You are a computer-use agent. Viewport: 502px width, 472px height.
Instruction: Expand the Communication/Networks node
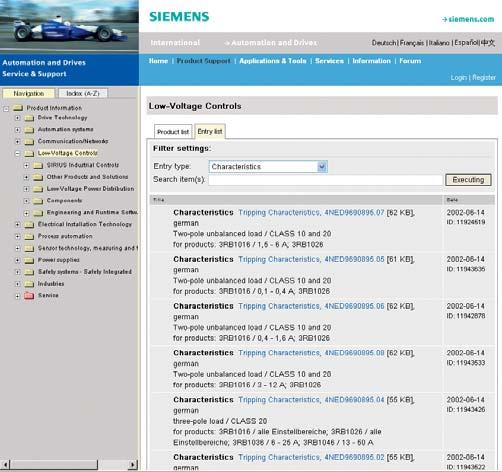[x=17, y=142]
